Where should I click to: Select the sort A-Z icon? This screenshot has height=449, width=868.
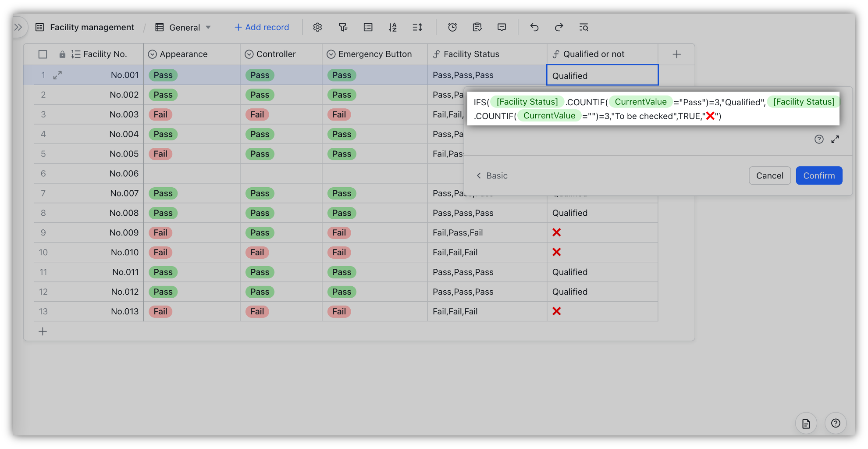click(393, 27)
